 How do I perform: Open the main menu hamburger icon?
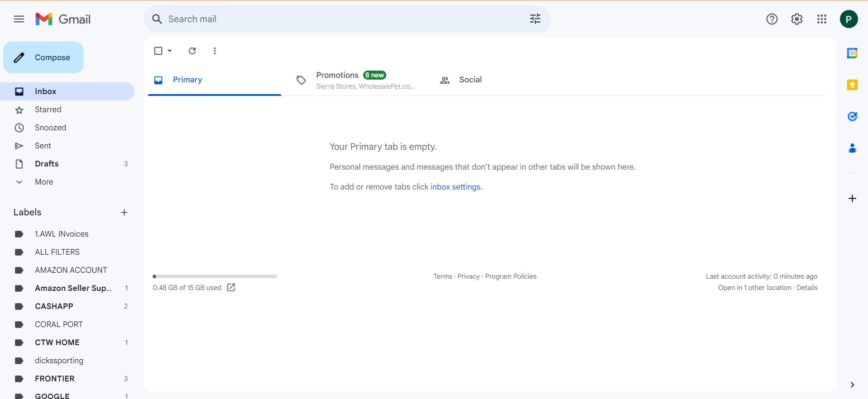19,19
